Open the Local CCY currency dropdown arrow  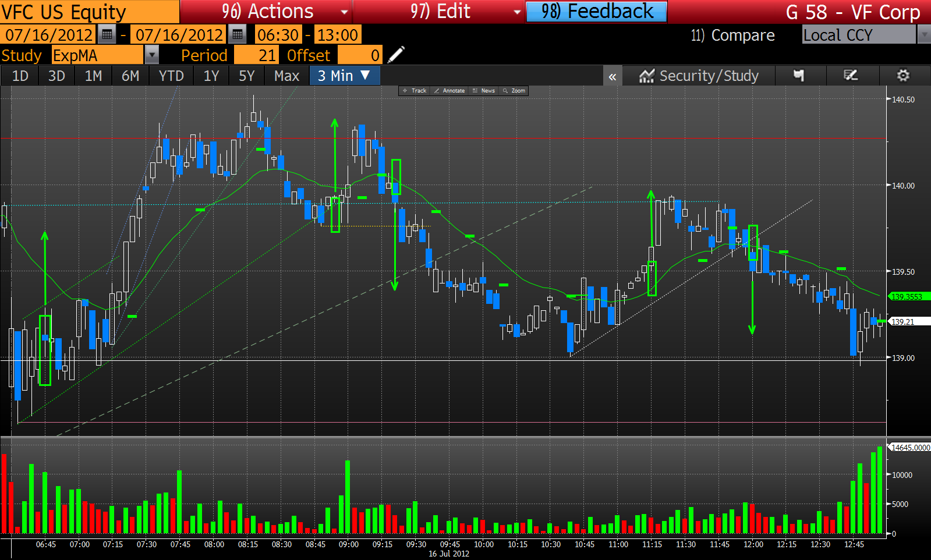tap(924, 35)
